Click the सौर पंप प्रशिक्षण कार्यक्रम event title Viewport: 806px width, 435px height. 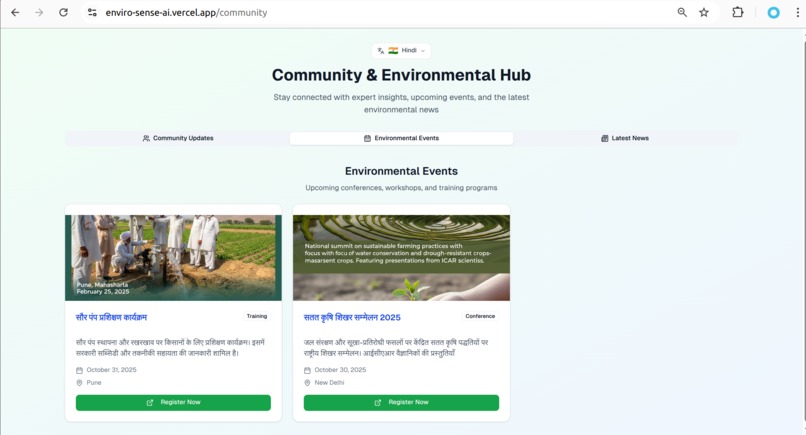[112, 317]
